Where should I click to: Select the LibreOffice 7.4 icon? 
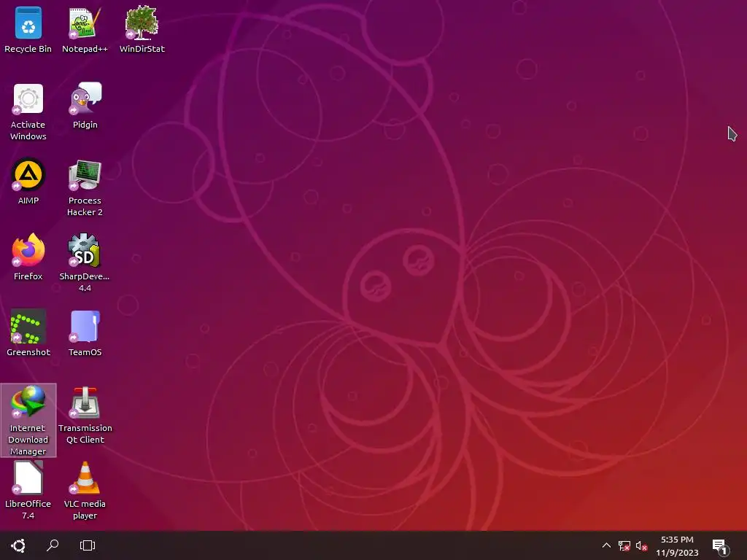coord(28,491)
